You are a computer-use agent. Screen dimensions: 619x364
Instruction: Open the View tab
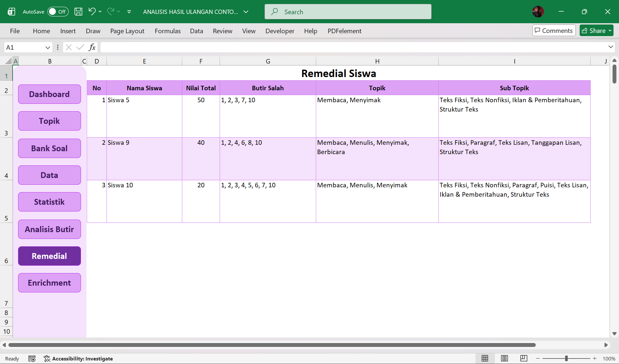249,31
